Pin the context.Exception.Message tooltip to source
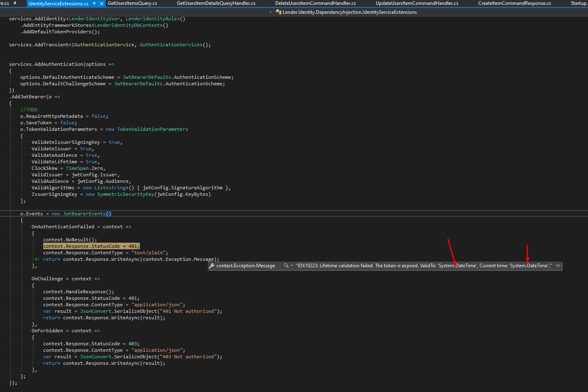Viewport: 588px width, 392px height. (558, 266)
